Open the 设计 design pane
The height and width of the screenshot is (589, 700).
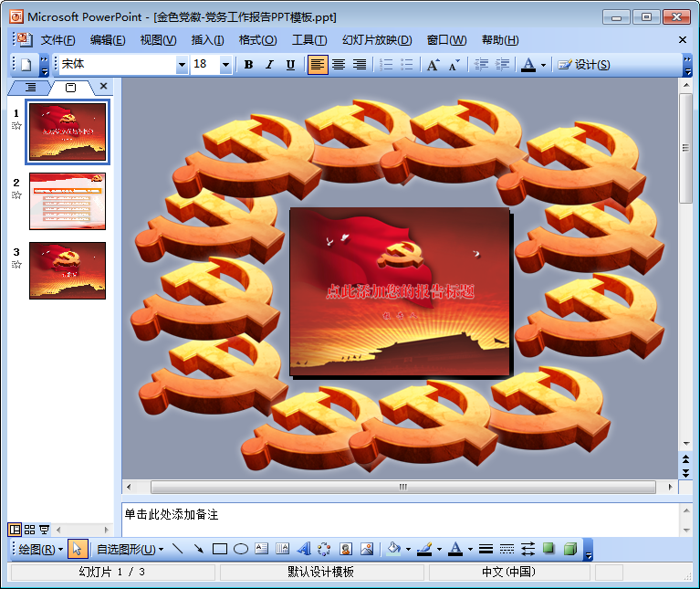583,65
